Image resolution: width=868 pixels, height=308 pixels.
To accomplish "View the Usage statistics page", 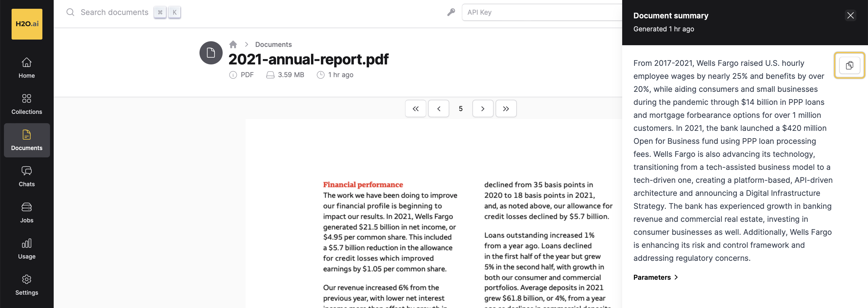I will pos(27,249).
